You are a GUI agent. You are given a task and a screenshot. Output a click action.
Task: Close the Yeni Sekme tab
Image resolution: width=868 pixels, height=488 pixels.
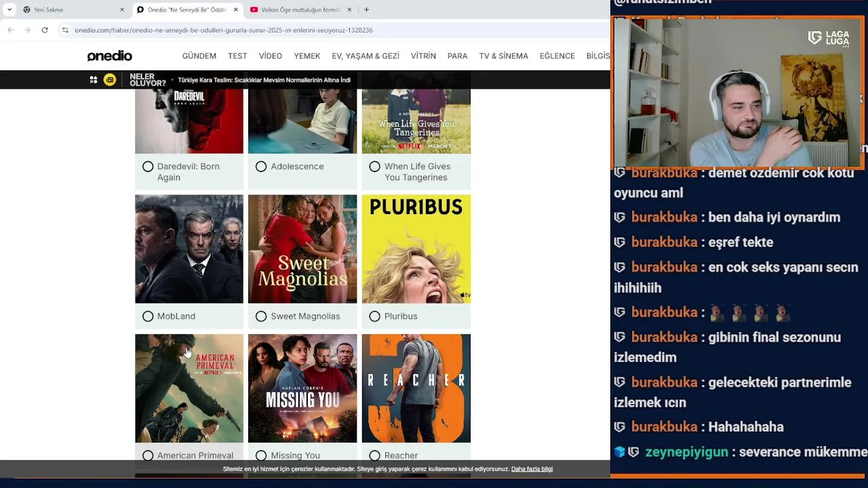(122, 9)
